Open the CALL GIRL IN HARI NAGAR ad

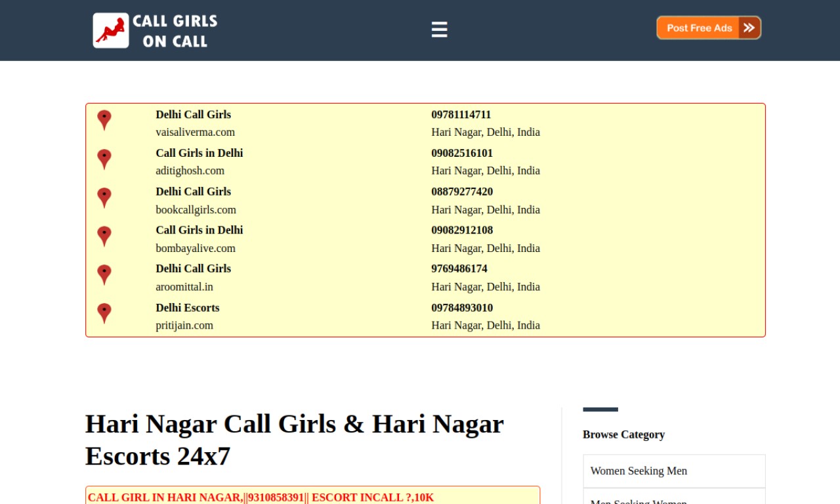[261, 497]
